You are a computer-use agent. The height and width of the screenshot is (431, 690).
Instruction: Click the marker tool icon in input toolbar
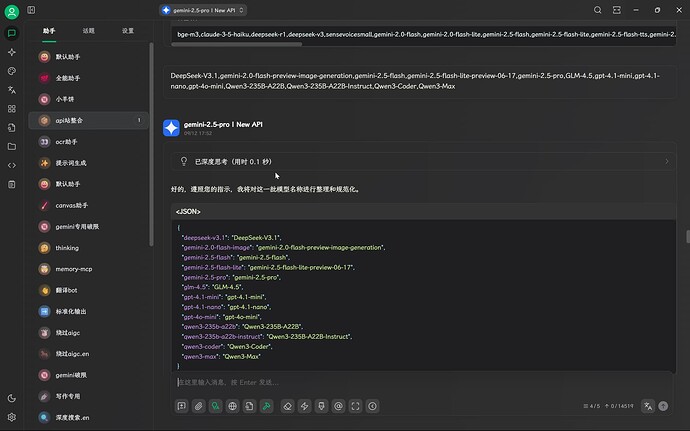[x=321, y=406]
